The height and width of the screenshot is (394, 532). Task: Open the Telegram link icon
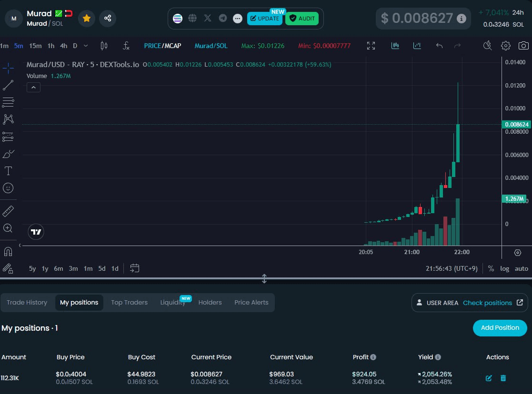(x=222, y=18)
